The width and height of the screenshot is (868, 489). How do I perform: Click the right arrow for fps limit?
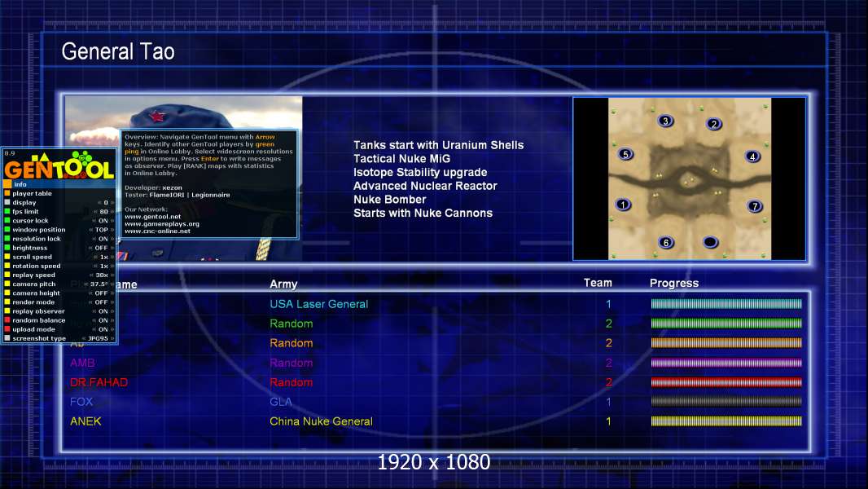coord(112,212)
